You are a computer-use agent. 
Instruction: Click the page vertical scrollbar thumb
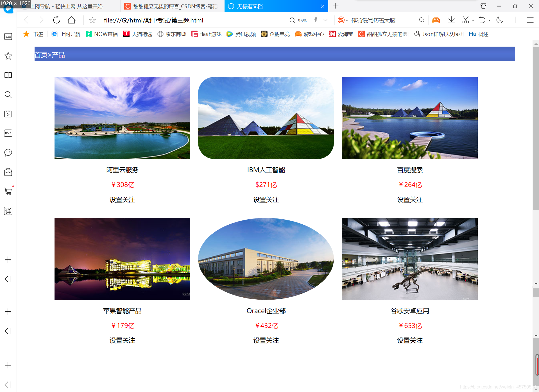pos(536,129)
